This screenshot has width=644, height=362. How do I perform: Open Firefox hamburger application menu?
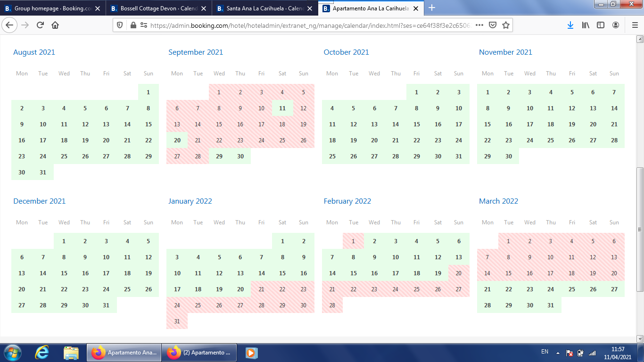[x=635, y=25]
